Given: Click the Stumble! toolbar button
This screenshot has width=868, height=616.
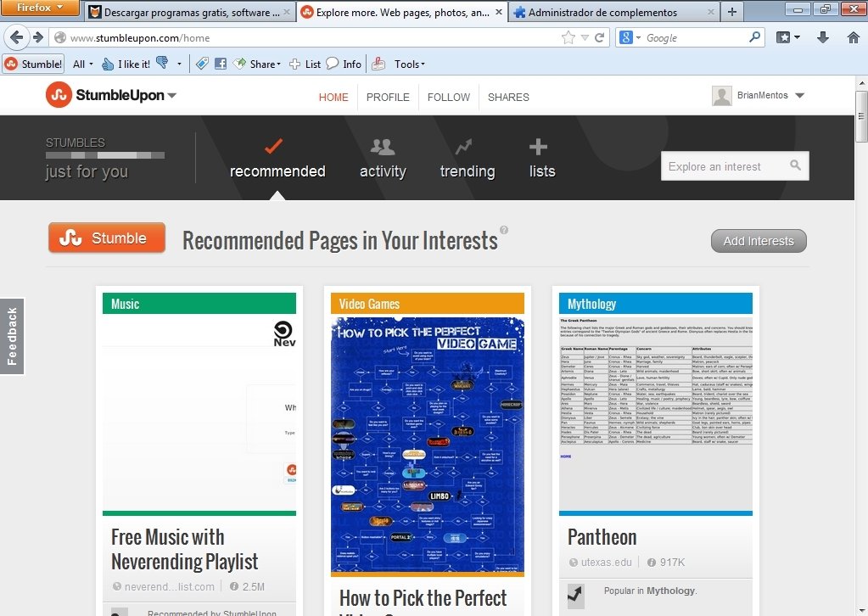Looking at the screenshot, I should point(33,64).
